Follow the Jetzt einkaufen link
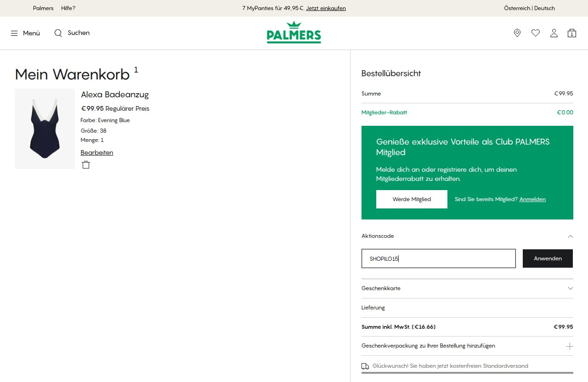 point(326,8)
